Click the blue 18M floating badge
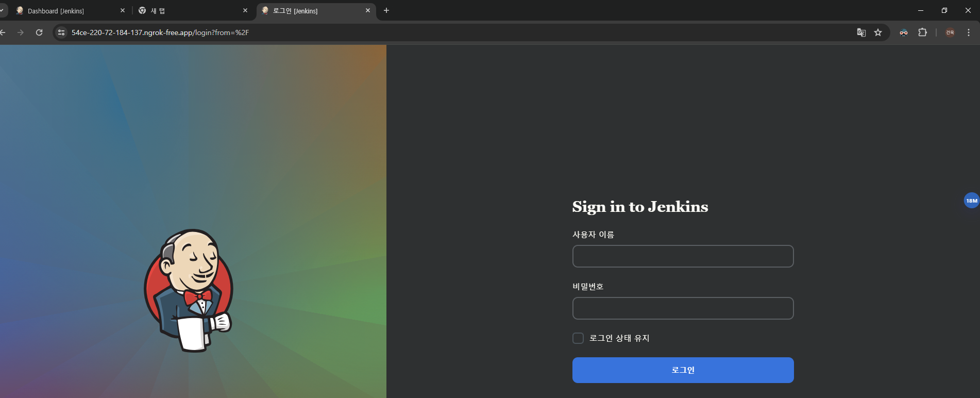Image resolution: width=980 pixels, height=398 pixels. point(972,201)
